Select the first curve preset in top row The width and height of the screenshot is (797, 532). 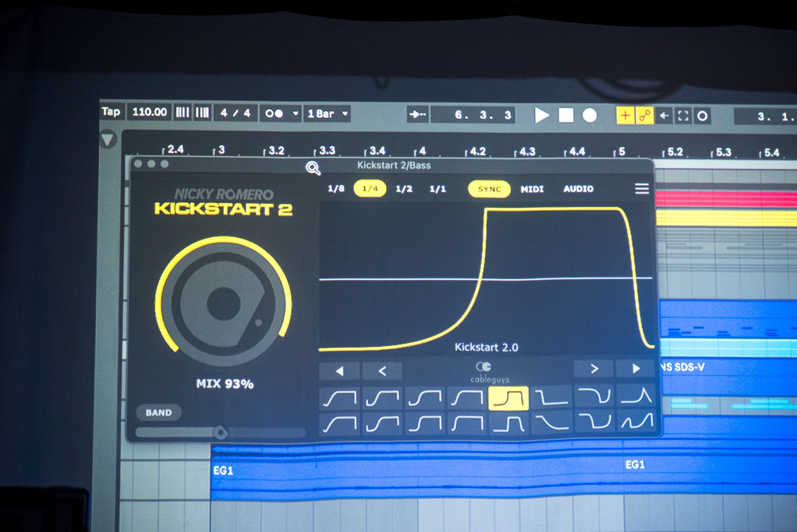(x=339, y=399)
